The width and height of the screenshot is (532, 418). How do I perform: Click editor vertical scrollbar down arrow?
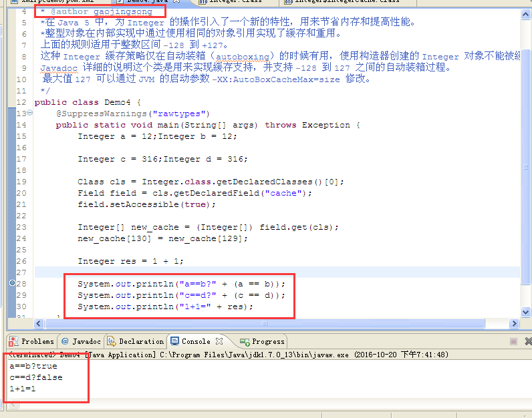(x=525, y=312)
